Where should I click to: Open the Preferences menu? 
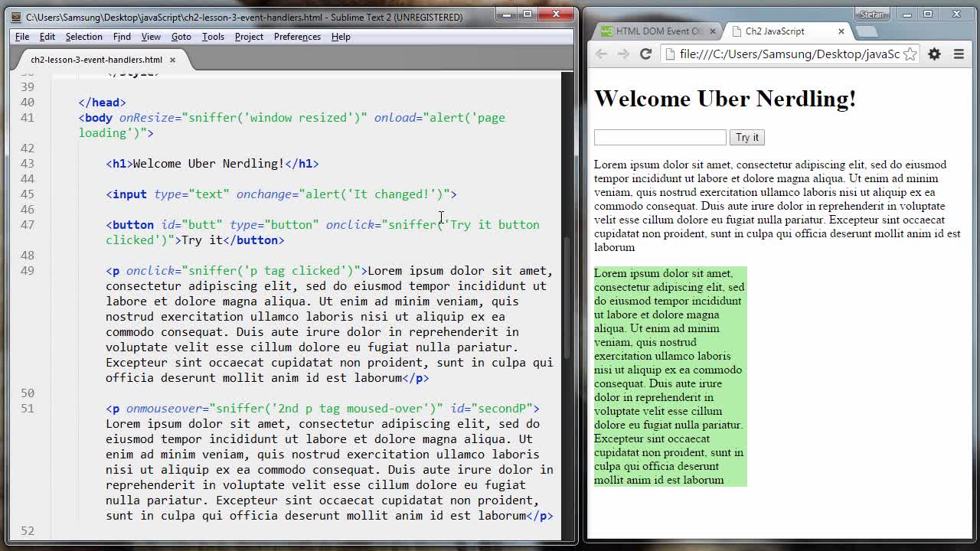tap(297, 37)
